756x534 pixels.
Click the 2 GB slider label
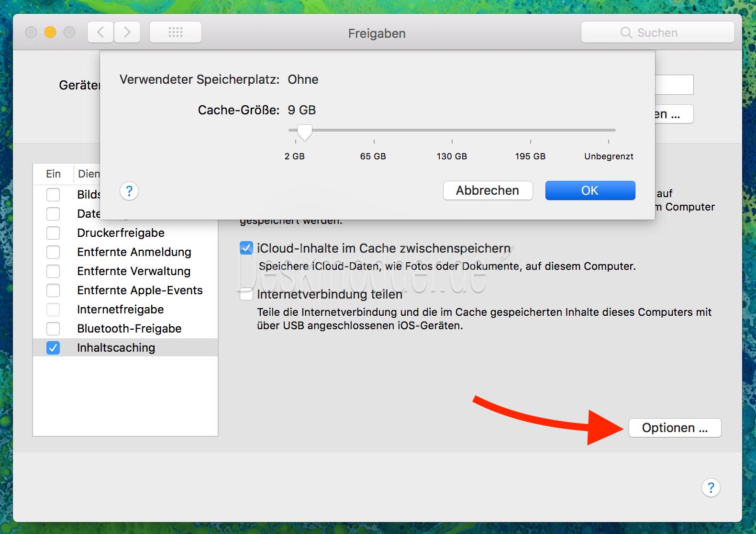(x=295, y=156)
